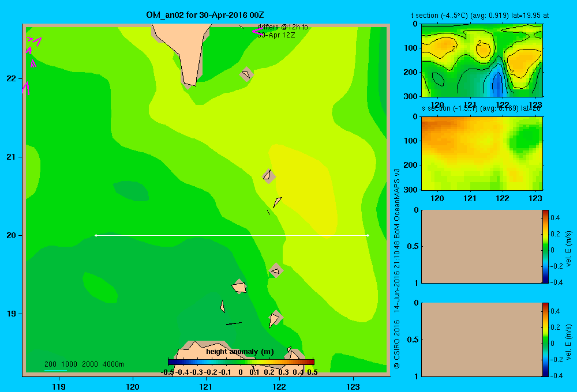Image resolution: width=577 pixels, height=392 pixels.
Task: Click the height anomaly (m) label
Action: pyautogui.click(x=240, y=352)
